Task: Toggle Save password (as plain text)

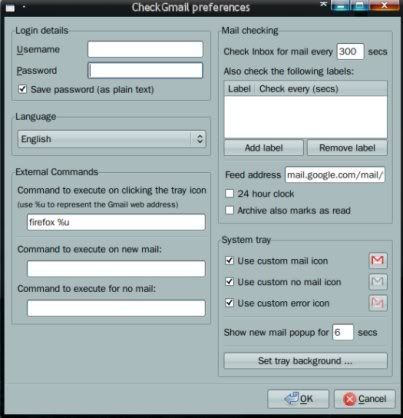Action: (x=22, y=89)
